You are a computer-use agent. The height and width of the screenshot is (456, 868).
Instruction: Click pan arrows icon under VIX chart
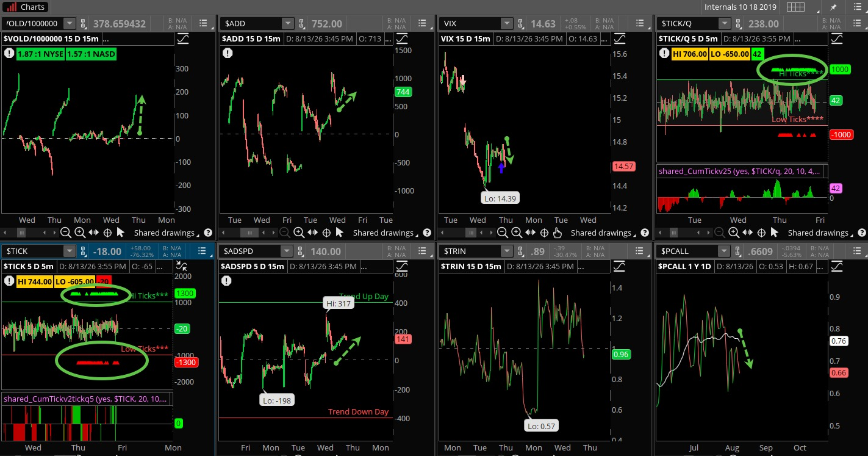point(531,233)
